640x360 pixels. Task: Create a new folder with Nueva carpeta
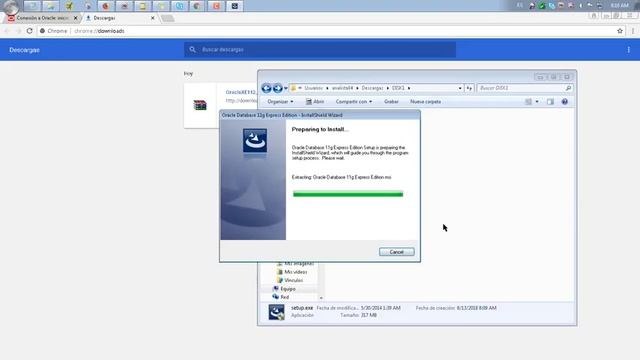click(425, 102)
